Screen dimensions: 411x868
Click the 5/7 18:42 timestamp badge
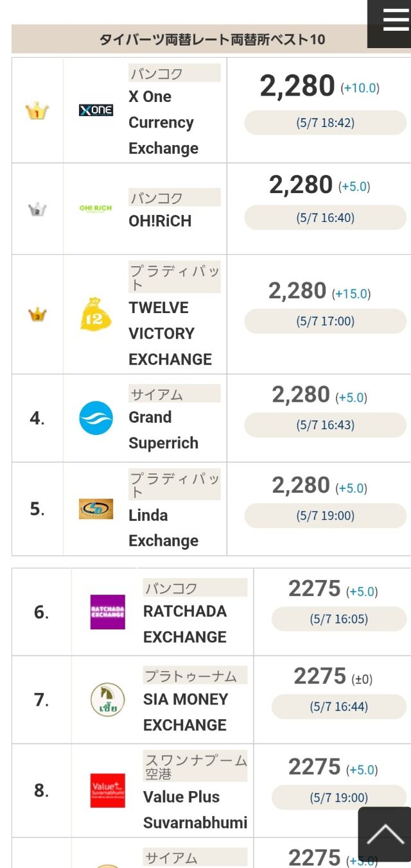(x=325, y=123)
